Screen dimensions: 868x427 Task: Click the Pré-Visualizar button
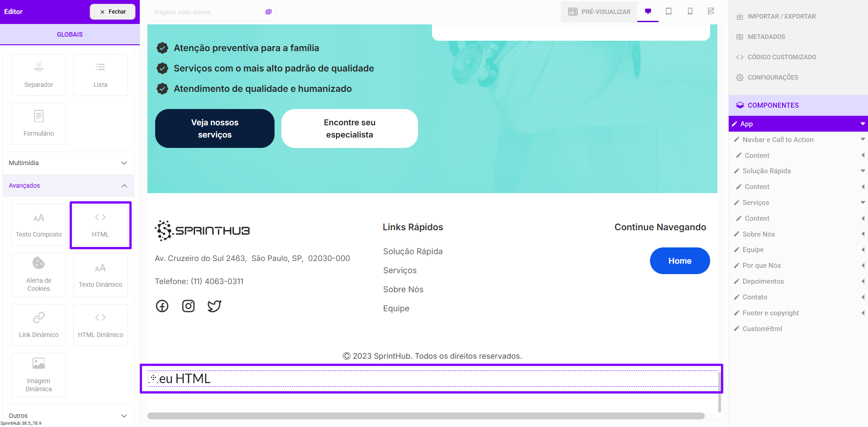(x=599, y=12)
